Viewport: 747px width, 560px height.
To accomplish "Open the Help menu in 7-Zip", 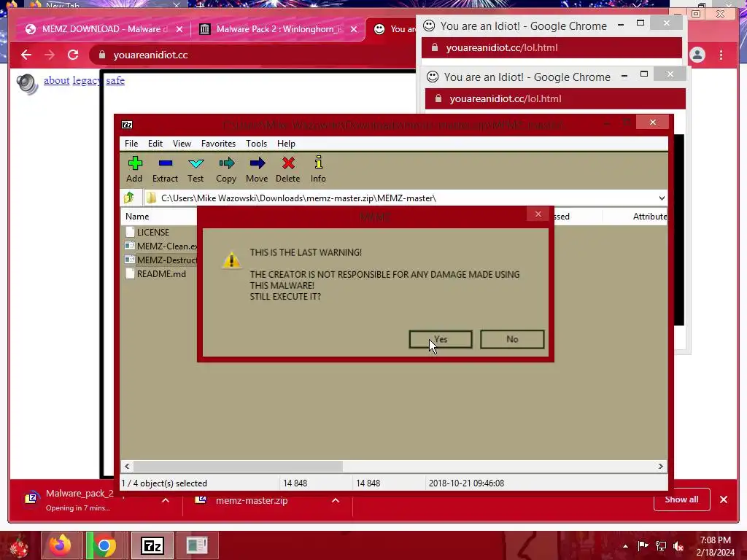I will click(x=286, y=144).
